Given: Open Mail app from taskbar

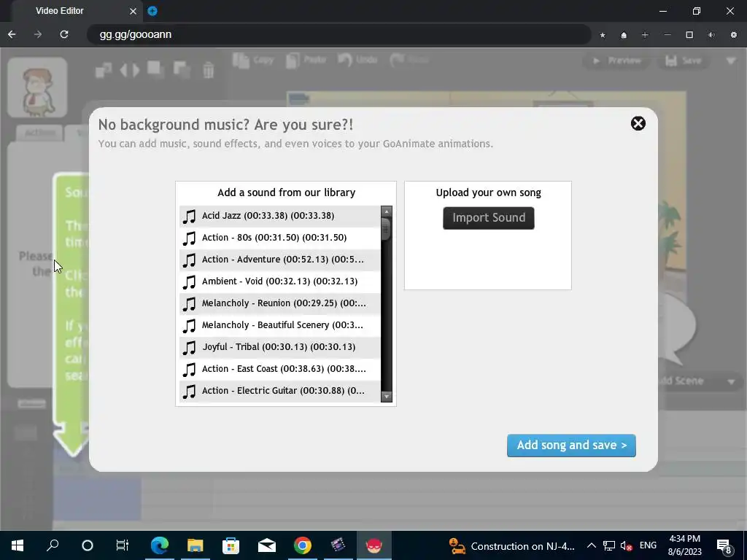Looking at the screenshot, I should 267,545.
